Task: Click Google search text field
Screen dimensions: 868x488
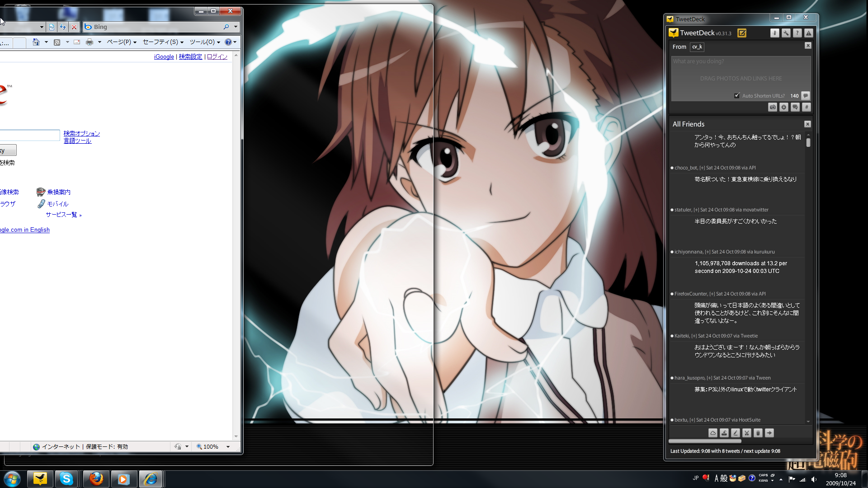Action: (x=30, y=135)
